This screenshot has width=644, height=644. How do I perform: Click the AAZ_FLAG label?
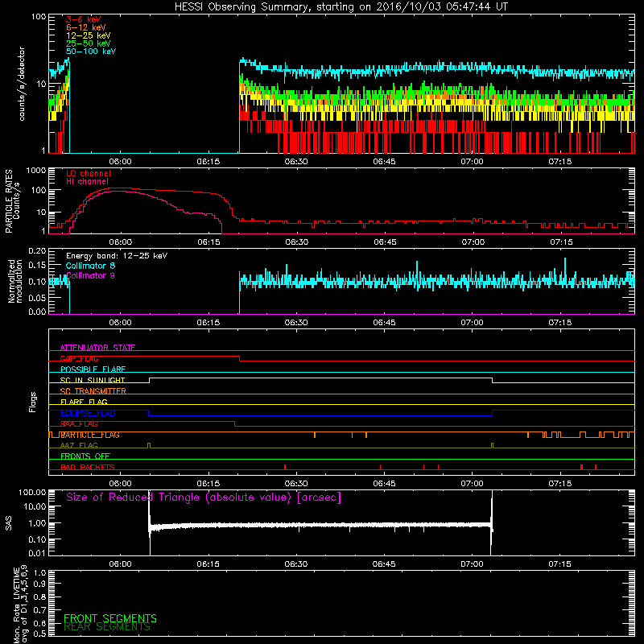(x=79, y=446)
